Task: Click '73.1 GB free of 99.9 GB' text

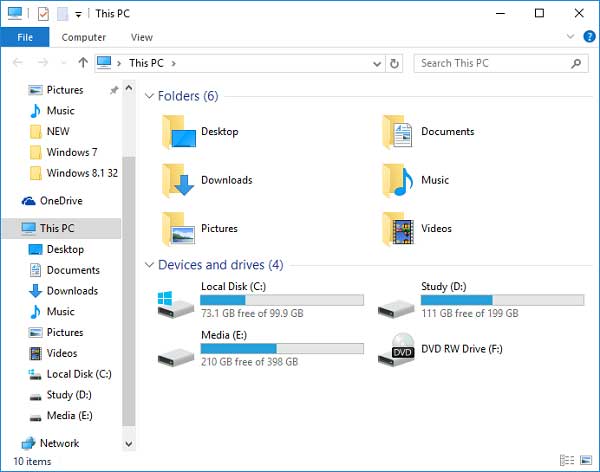Action: 252,313
